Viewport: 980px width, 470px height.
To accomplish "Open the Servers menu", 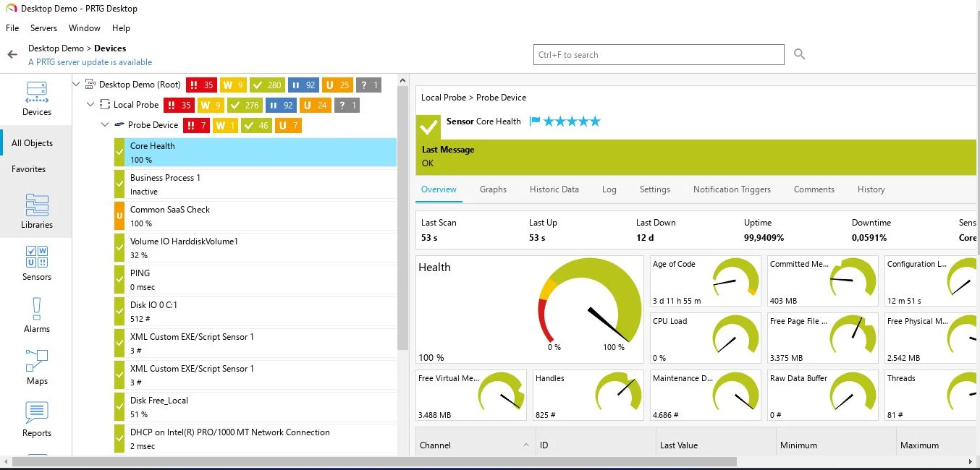I will click(43, 28).
